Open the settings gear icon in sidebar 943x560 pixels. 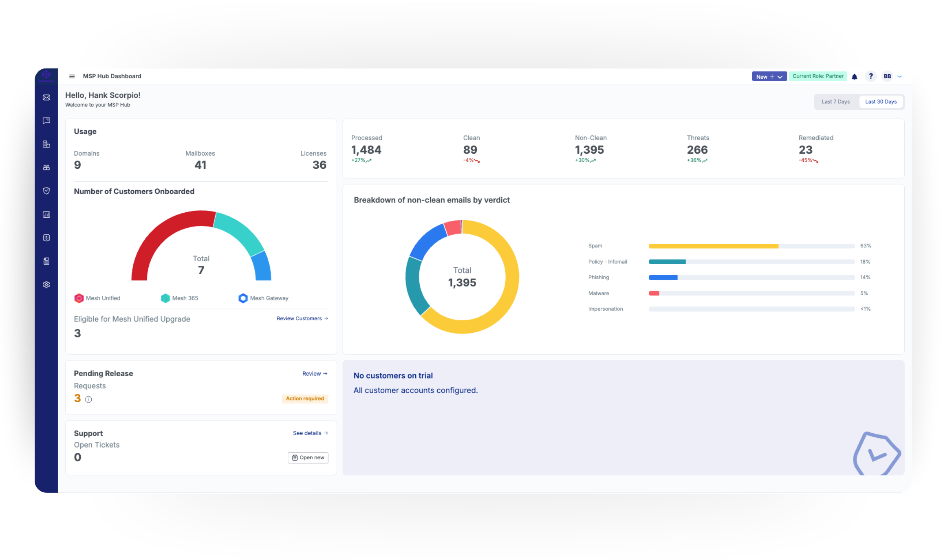(46, 284)
